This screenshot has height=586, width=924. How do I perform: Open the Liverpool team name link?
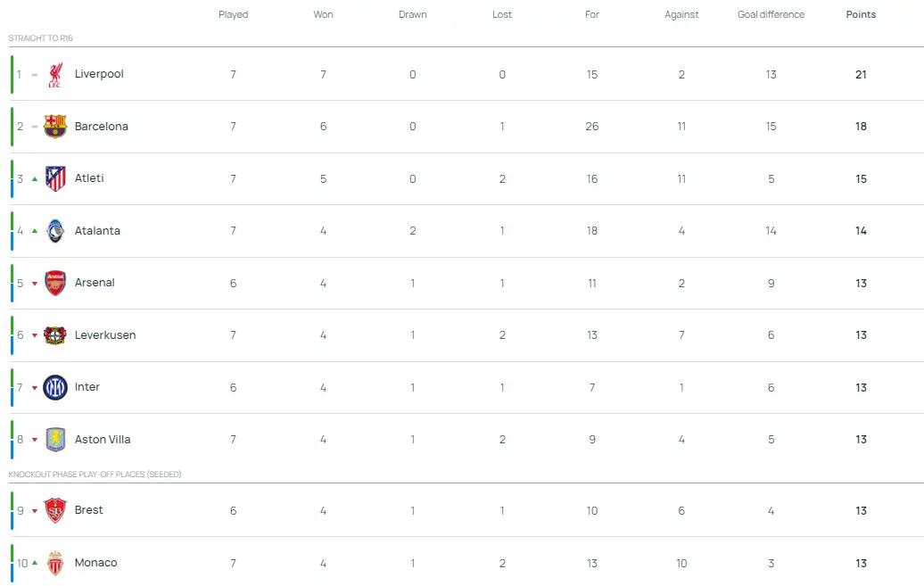point(99,74)
